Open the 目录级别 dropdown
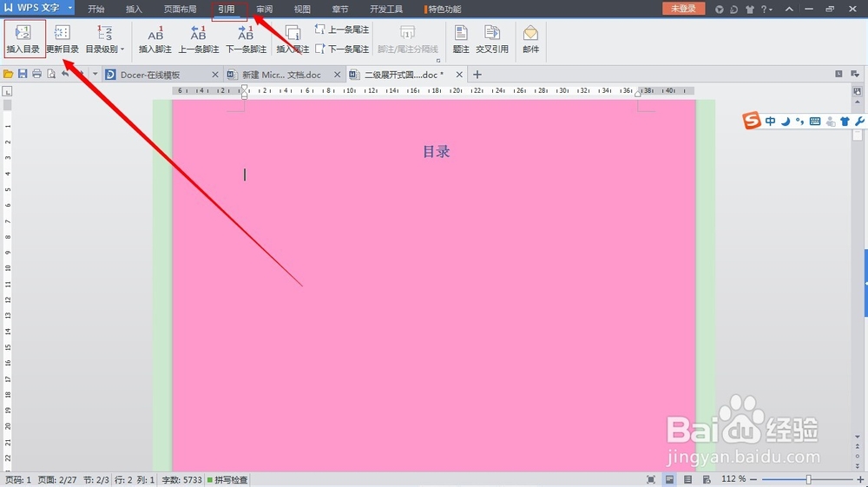The height and width of the screenshot is (487, 868). (x=105, y=39)
